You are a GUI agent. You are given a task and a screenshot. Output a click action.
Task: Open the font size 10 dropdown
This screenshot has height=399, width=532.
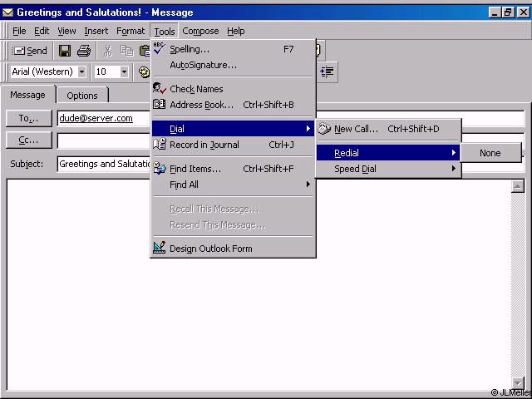pos(124,72)
